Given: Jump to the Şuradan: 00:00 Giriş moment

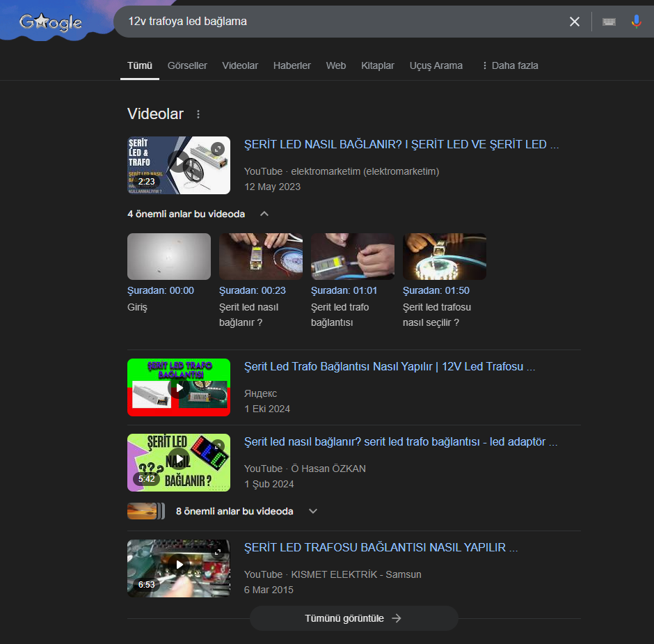Looking at the screenshot, I should click(161, 290).
